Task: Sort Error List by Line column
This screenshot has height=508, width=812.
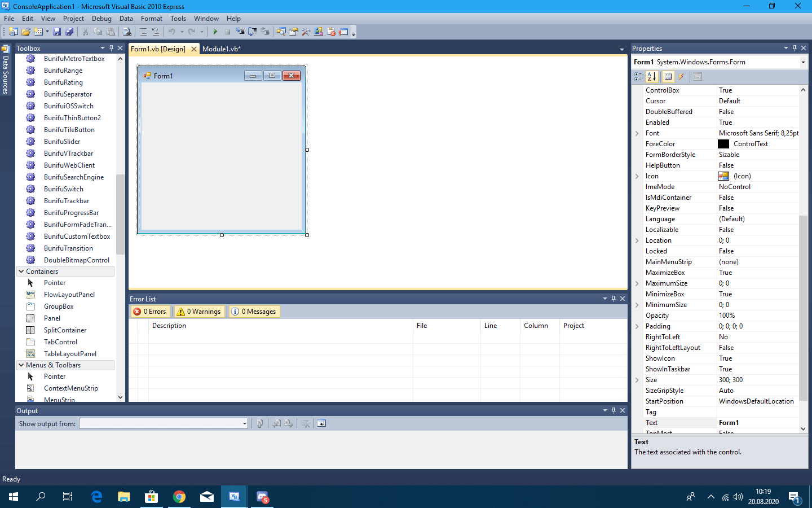Action: 500,326
